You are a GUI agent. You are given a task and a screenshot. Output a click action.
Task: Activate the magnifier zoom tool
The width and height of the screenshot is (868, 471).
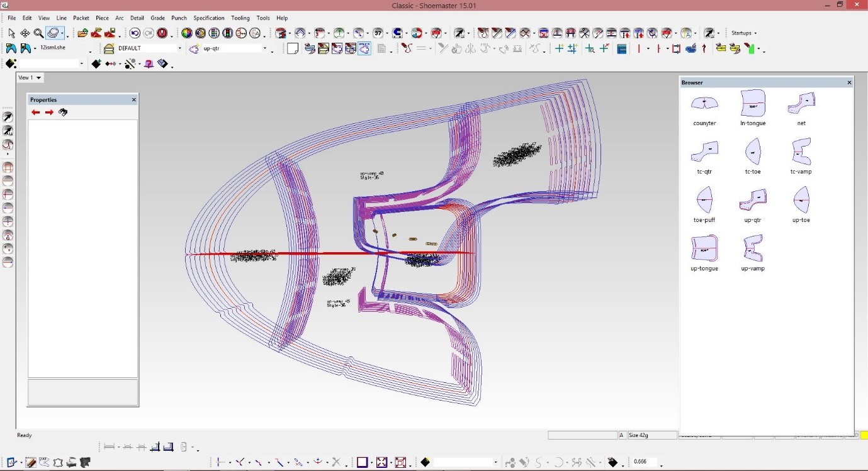(x=38, y=33)
